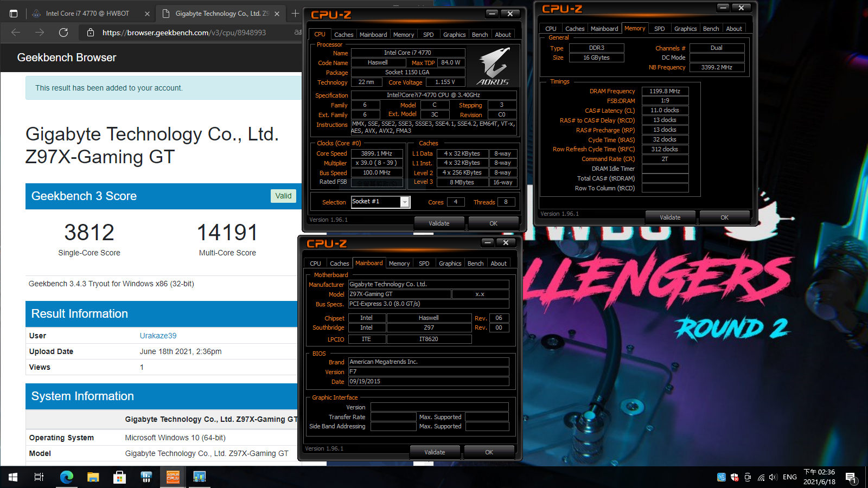Open the tab actions menu icon
The height and width of the screenshot is (488, 868).
[x=14, y=14]
